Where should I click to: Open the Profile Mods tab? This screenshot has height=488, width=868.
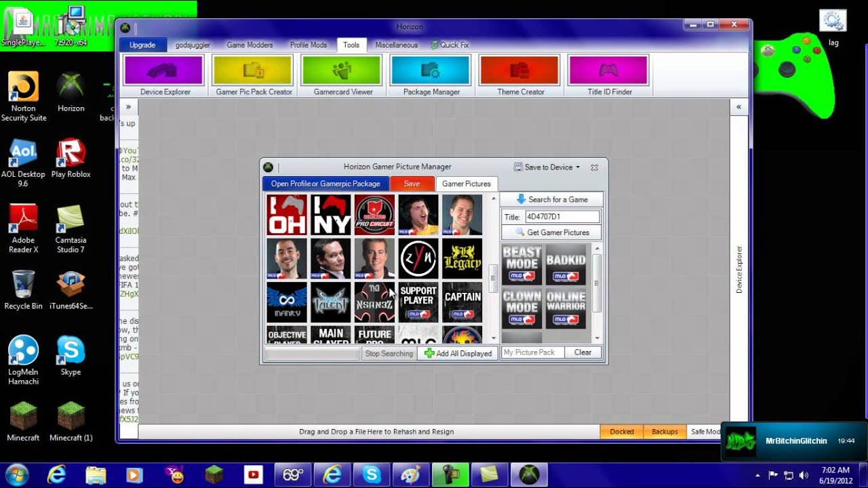(x=309, y=45)
